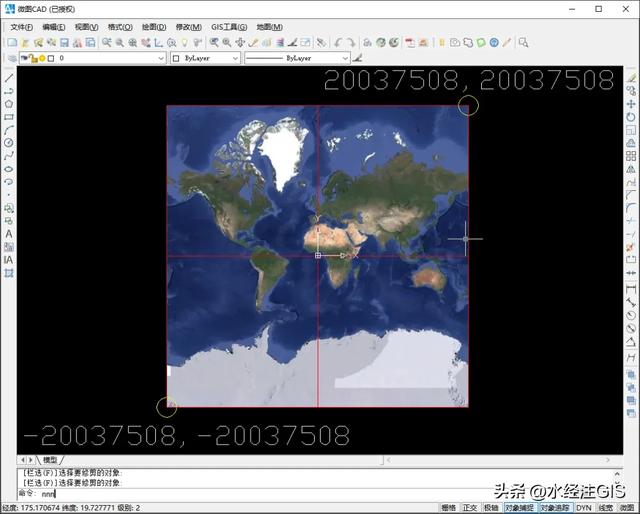This screenshot has width=640, height=514.
Task: Click the camera screenshot icon
Action: 455,42
